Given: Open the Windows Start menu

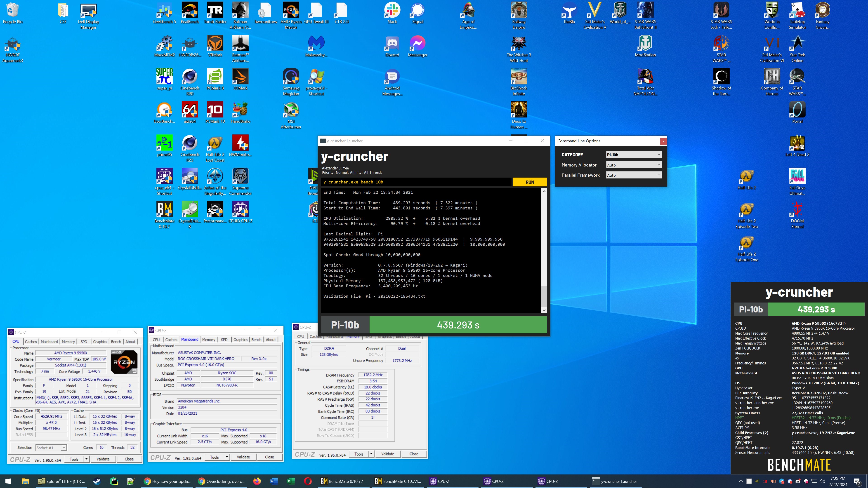Looking at the screenshot, I should pos(8,481).
